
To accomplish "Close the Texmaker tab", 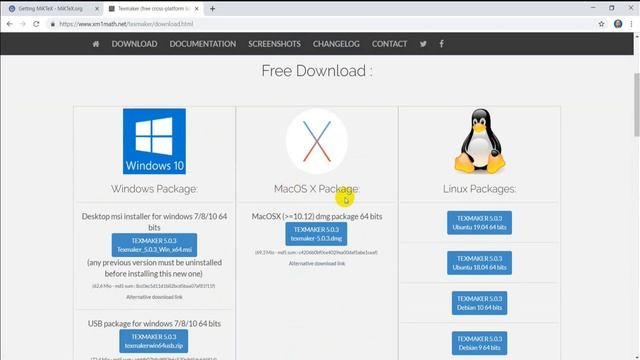I will (196, 9).
